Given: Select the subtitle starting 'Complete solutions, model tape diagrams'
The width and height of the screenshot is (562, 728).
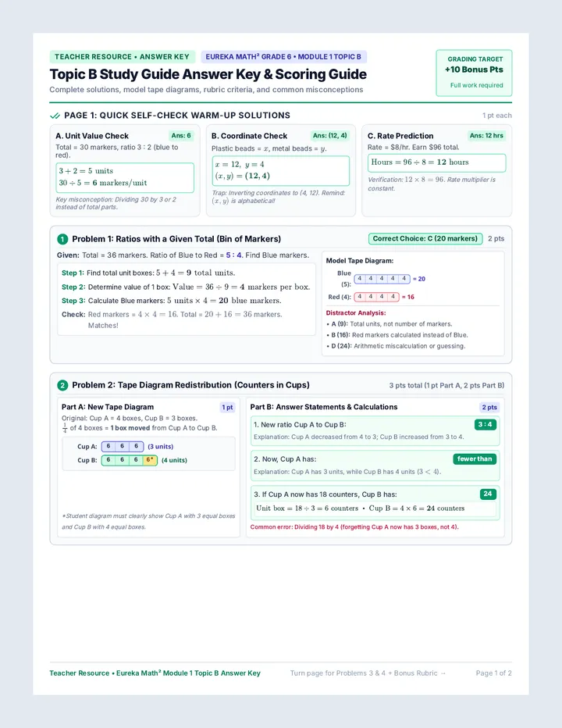Looking at the screenshot, I should [206, 90].
